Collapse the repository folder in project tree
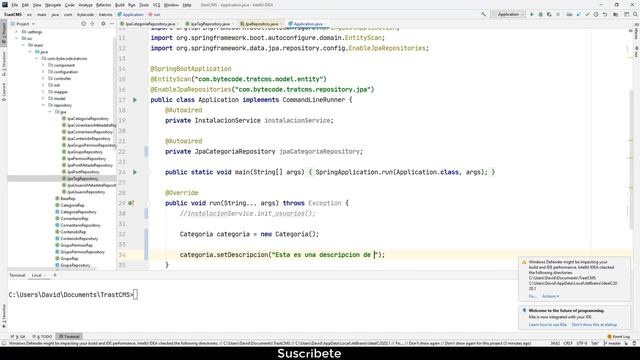This screenshot has height=360, width=640. (43, 105)
